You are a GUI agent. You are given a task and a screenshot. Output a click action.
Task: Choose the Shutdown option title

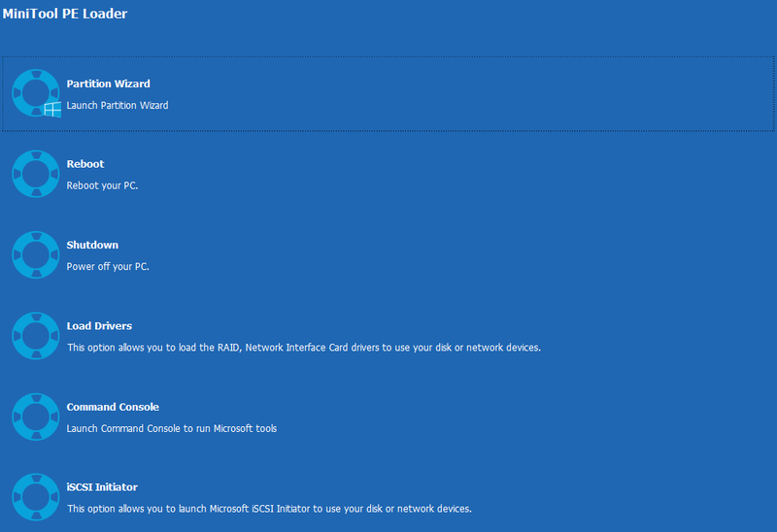[x=92, y=245]
